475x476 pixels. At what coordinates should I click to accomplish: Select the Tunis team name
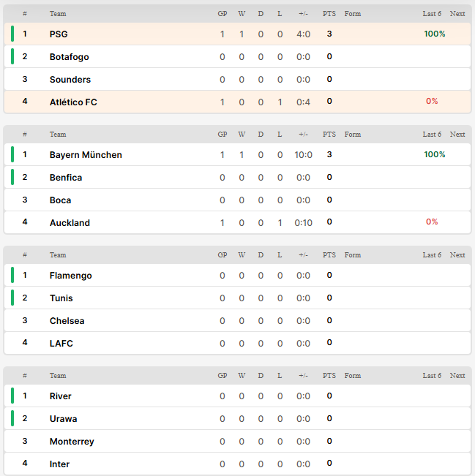pyautogui.click(x=61, y=298)
